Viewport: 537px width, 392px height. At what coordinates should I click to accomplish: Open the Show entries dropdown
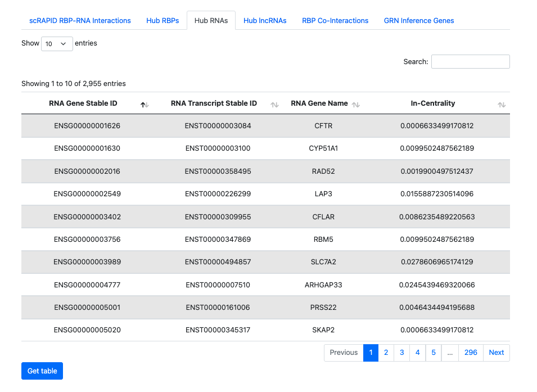coord(57,44)
